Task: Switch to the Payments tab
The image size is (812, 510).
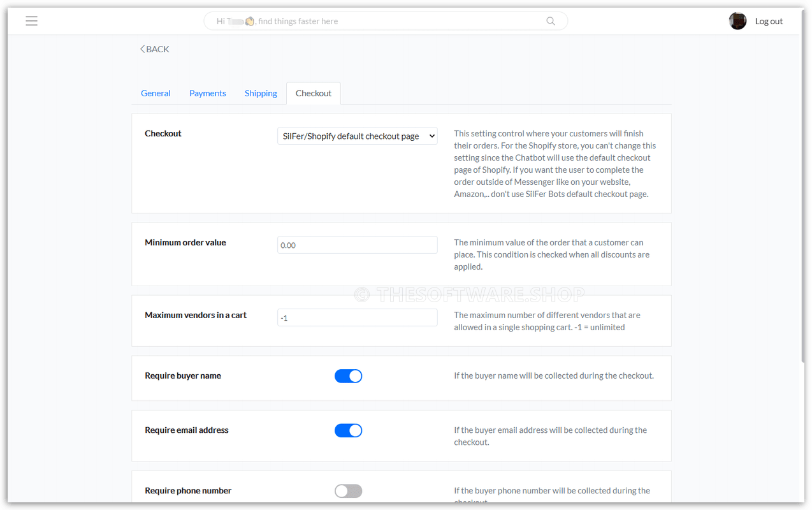Action: tap(207, 93)
